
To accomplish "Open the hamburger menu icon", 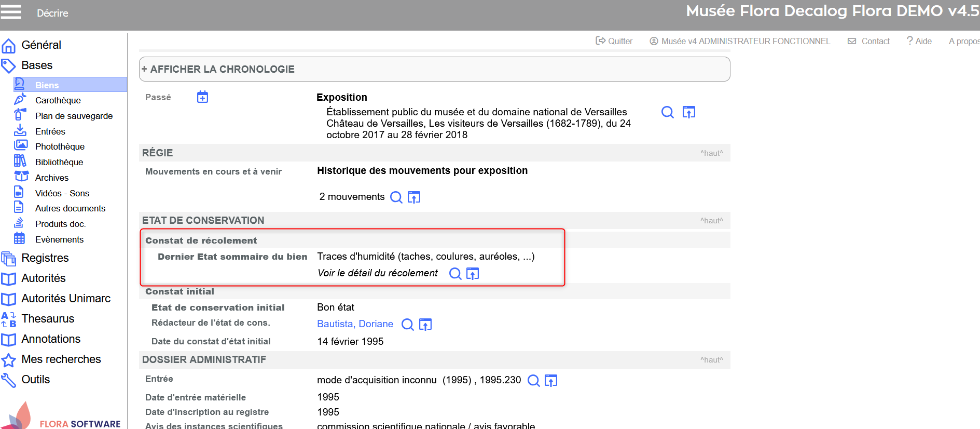I will (11, 12).
